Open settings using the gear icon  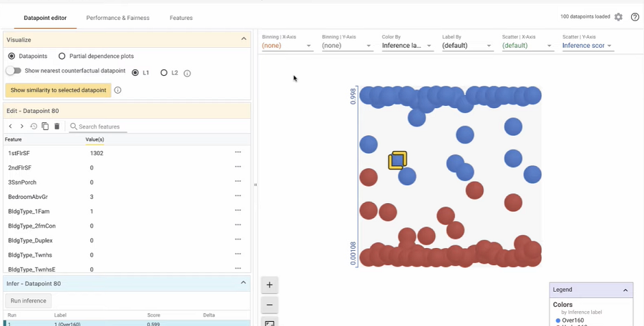tap(618, 17)
